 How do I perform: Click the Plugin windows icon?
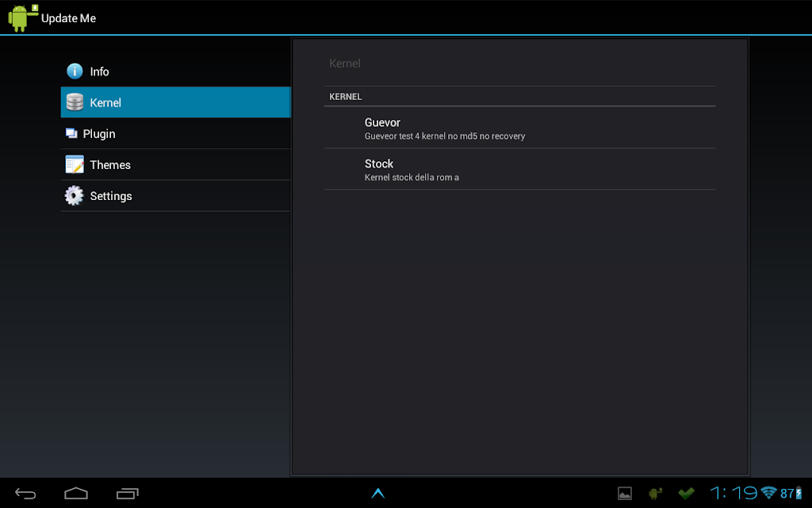point(71,133)
